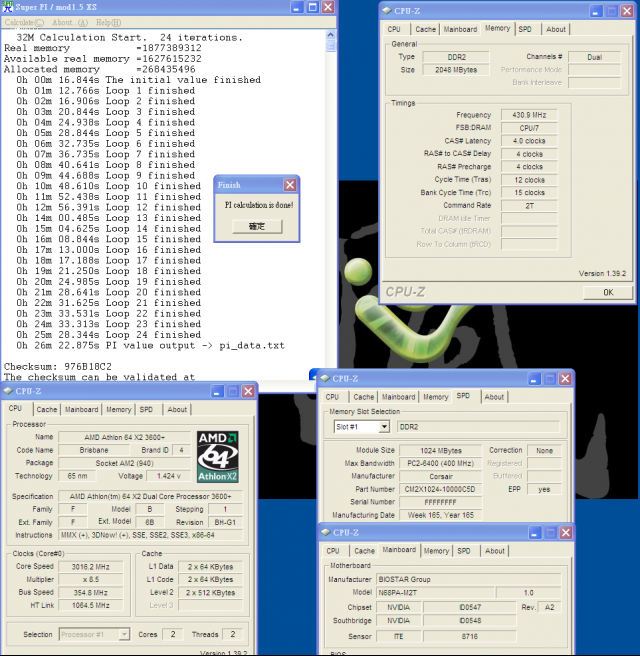The height and width of the screenshot is (656, 640).
Task: Click the Super PI scrollbar up arrow
Action: pyautogui.click(x=330, y=35)
